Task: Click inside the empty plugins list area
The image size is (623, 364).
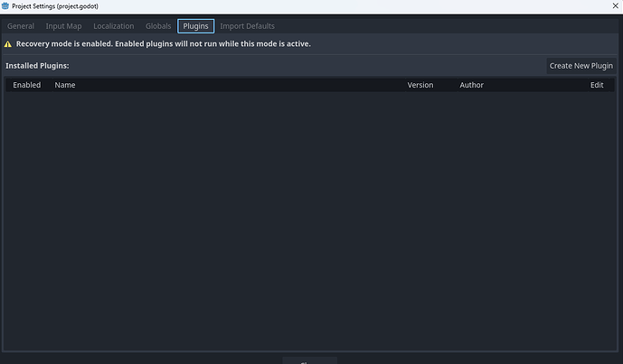Action: [311, 217]
